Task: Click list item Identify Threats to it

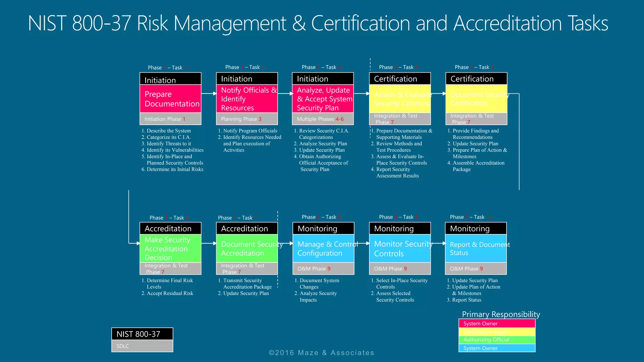Action: point(166,144)
